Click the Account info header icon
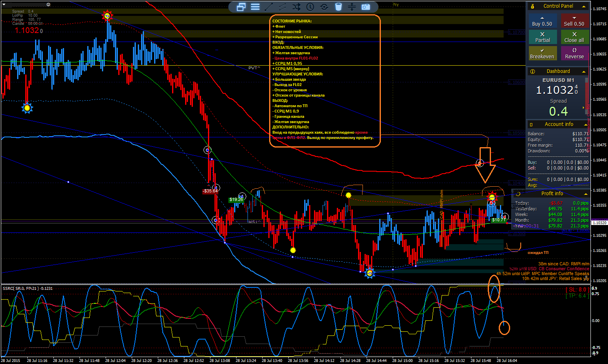Viewport: 608px width, 364px height. (531, 124)
